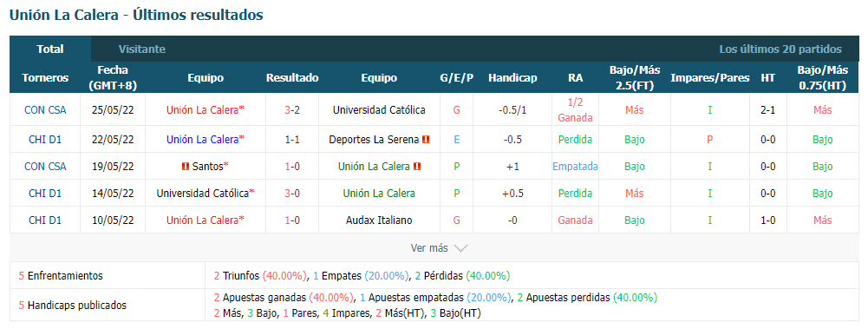Click the Bajo/Más 2.5(FT) column header
Image resolution: width=868 pixels, height=329 pixels.
coord(635,78)
